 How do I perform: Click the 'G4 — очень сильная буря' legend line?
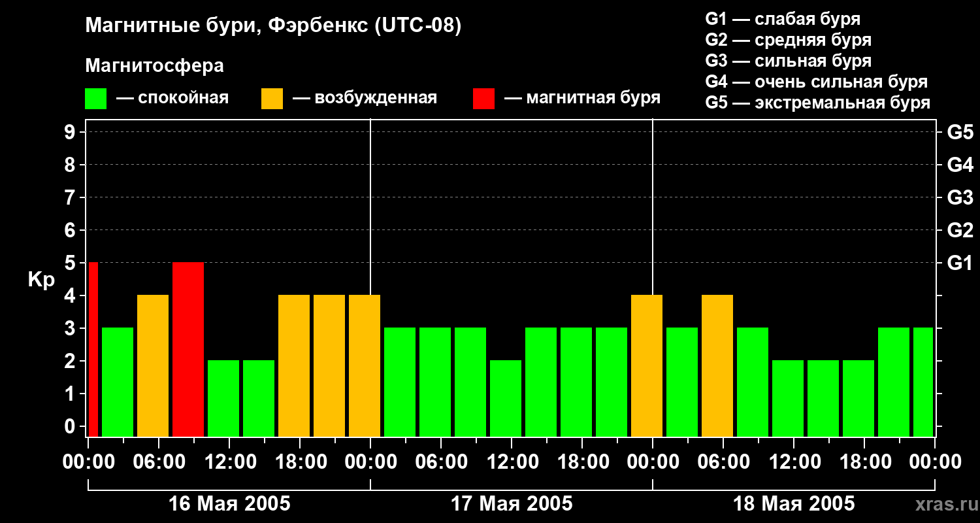[816, 82]
